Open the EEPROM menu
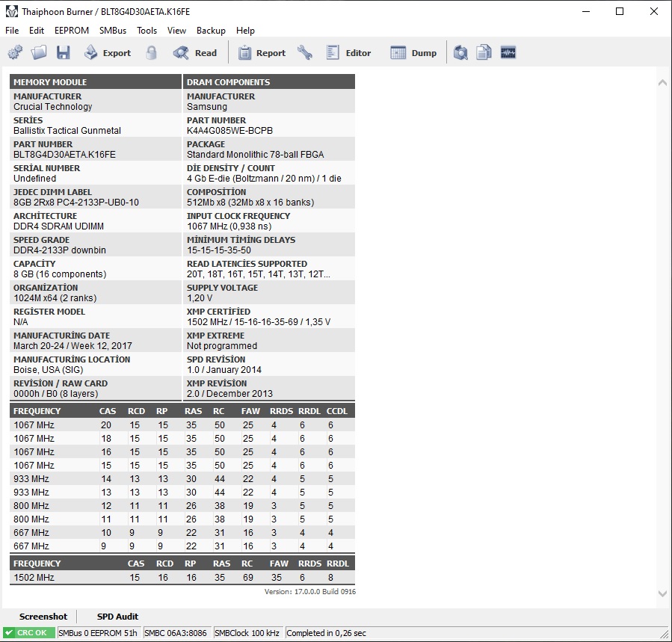Screen dimensions: 672x642 pyautogui.click(x=72, y=31)
